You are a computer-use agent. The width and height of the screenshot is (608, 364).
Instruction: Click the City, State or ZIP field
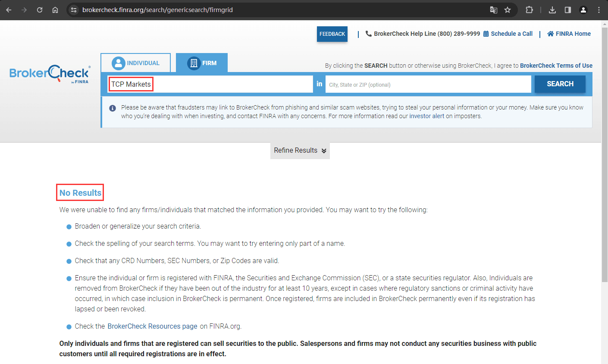click(x=428, y=84)
